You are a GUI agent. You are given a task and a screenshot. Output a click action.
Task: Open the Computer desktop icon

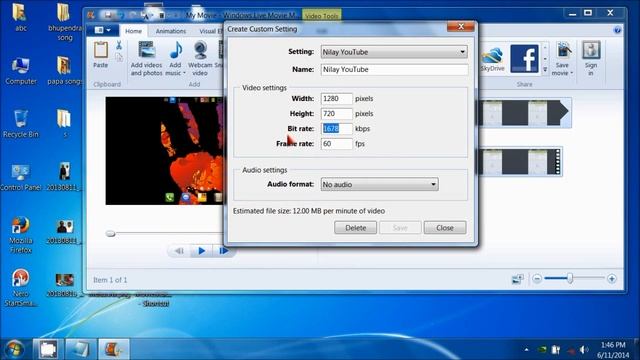pos(20,70)
